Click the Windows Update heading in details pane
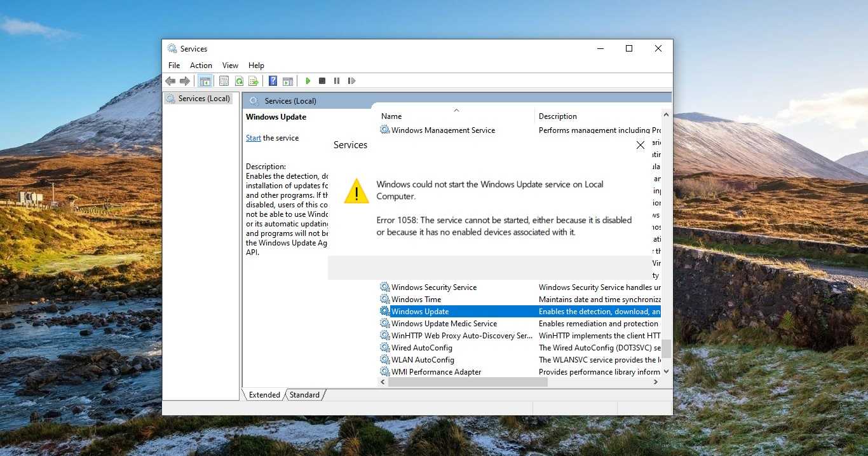This screenshot has width=868, height=456. tap(276, 117)
